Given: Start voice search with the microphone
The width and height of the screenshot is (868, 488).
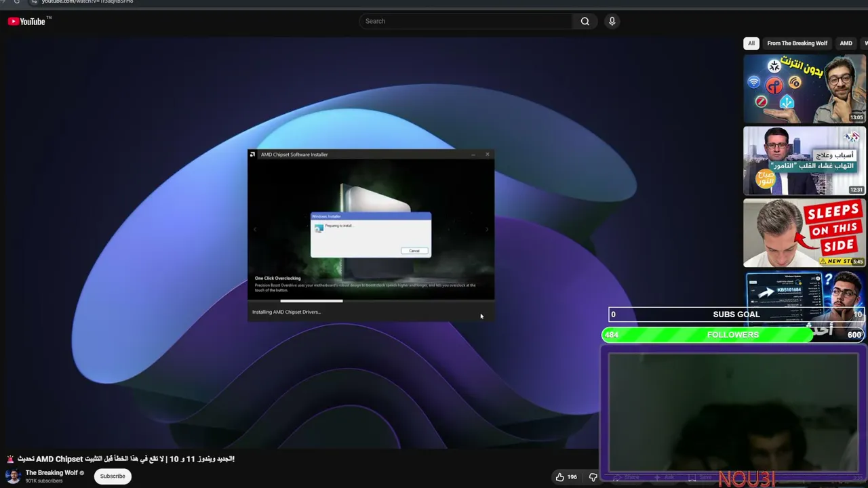Looking at the screenshot, I should click(x=612, y=21).
